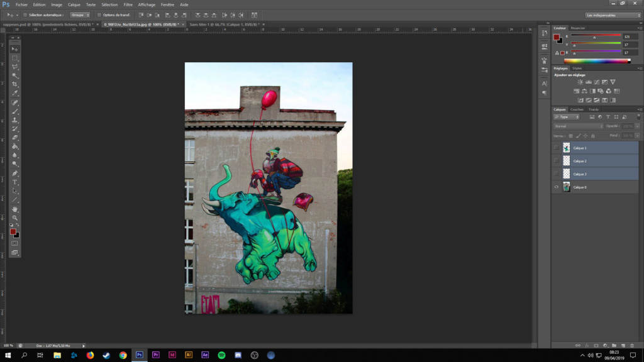Click the color spectrum ramp

[597, 61]
